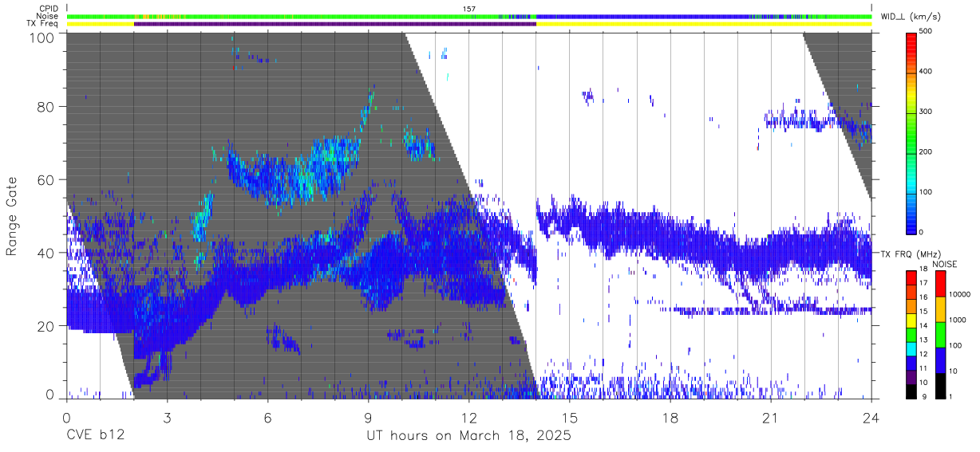The height and width of the screenshot is (452, 980).
Task: Click the 6 tick on the UT hours axis
Action: 267,417
